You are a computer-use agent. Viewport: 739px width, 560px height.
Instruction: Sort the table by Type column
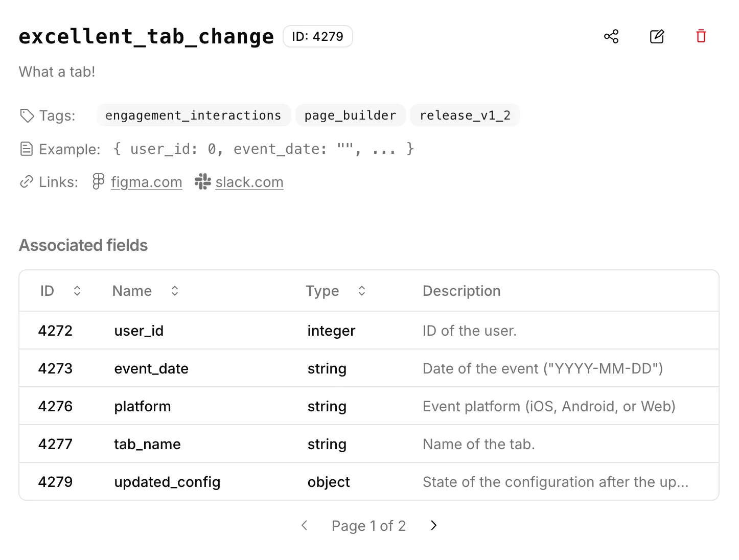361,290
